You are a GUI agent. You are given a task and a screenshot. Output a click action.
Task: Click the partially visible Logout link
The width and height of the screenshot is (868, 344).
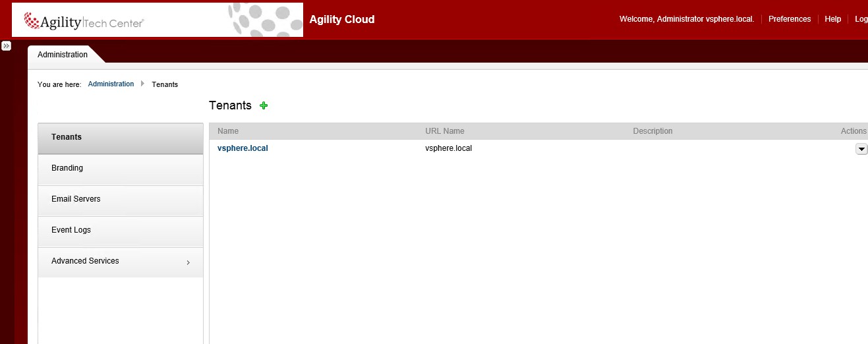pos(861,19)
